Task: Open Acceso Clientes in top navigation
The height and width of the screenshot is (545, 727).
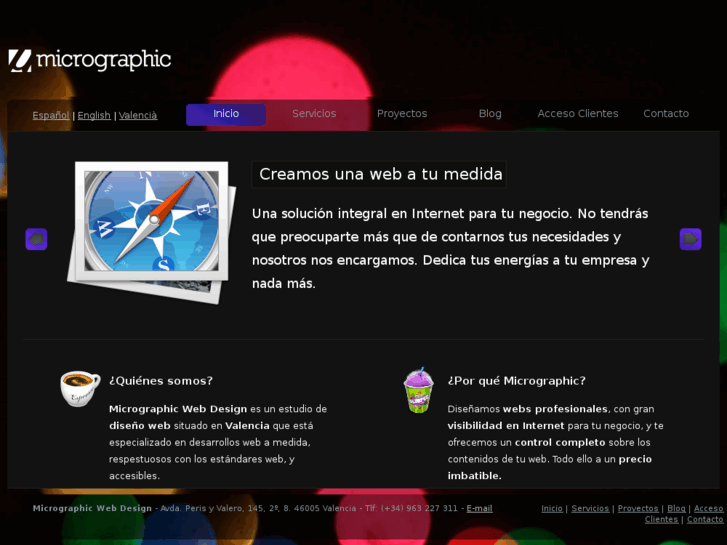Action: 578,114
